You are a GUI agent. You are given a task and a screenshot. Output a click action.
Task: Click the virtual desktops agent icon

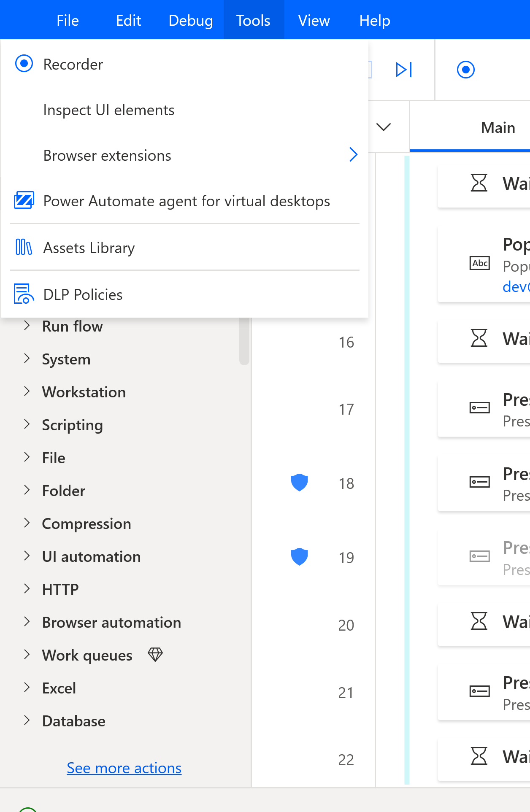24,200
